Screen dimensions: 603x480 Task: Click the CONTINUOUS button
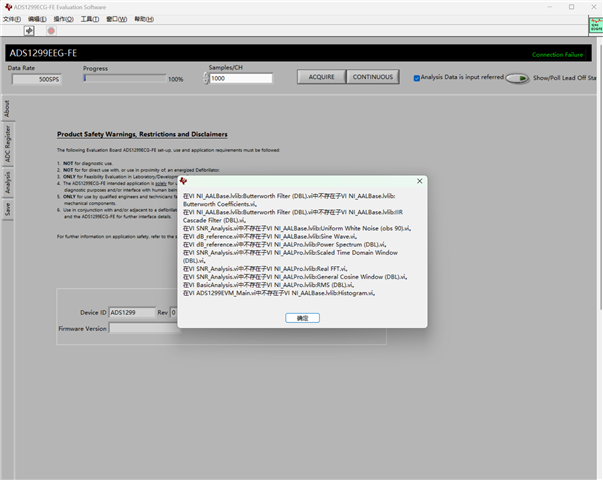tap(373, 77)
